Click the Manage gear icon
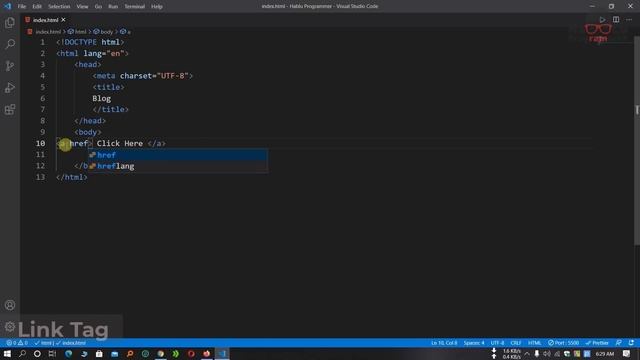640x360 pixels. [x=10, y=326]
